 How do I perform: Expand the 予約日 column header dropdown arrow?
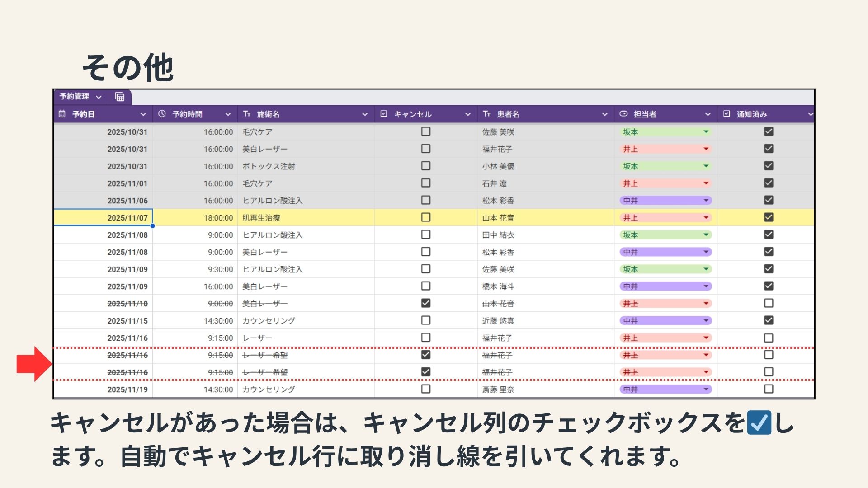pyautogui.click(x=143, y=114)
